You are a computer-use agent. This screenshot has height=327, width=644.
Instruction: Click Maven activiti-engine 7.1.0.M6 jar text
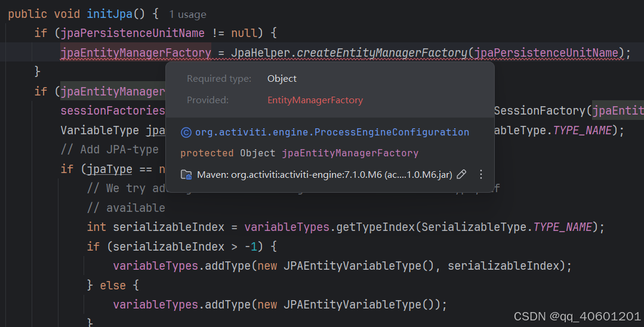[x=325, y=175]
